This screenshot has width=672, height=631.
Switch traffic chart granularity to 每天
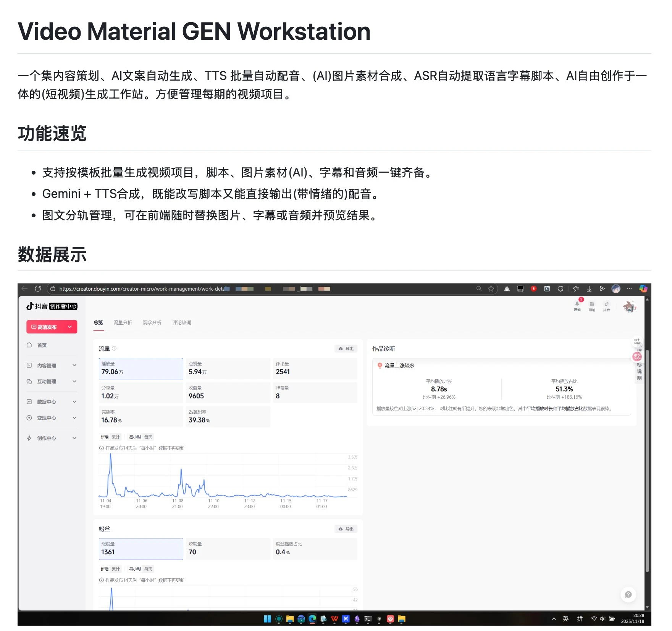pos(148,437)
